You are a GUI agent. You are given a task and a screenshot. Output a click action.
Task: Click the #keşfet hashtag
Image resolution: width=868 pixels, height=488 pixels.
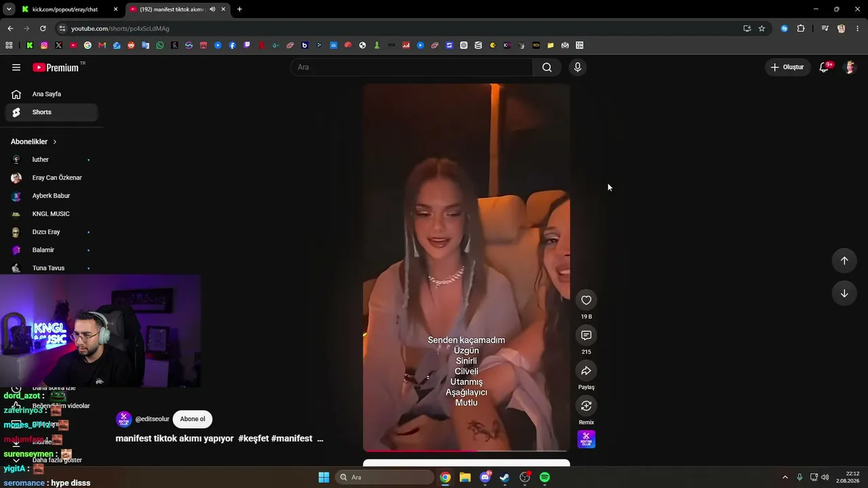[x=254, y=439]
